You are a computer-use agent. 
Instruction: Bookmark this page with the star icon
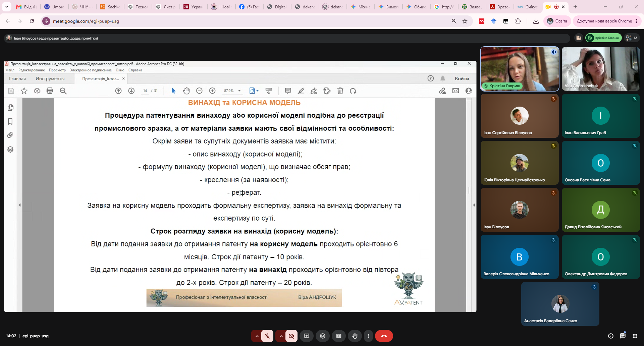(x=465, y=21)
